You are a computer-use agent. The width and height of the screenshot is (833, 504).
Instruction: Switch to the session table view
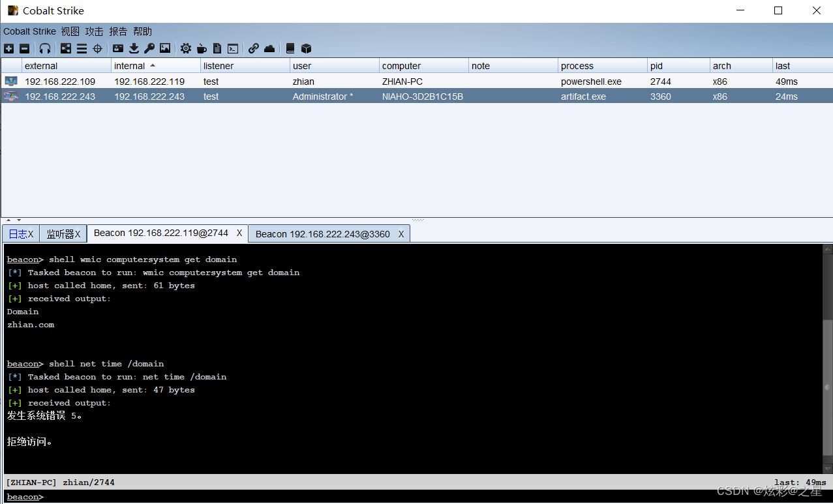82,48
